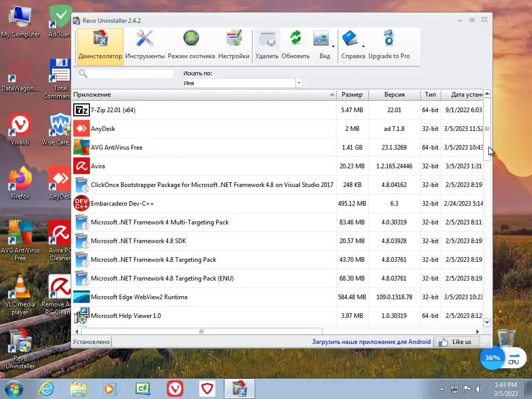The height and width of the screenshot is (399, 532).
Task: Refresh list with Обновить
Action: [x=296, y=46]
